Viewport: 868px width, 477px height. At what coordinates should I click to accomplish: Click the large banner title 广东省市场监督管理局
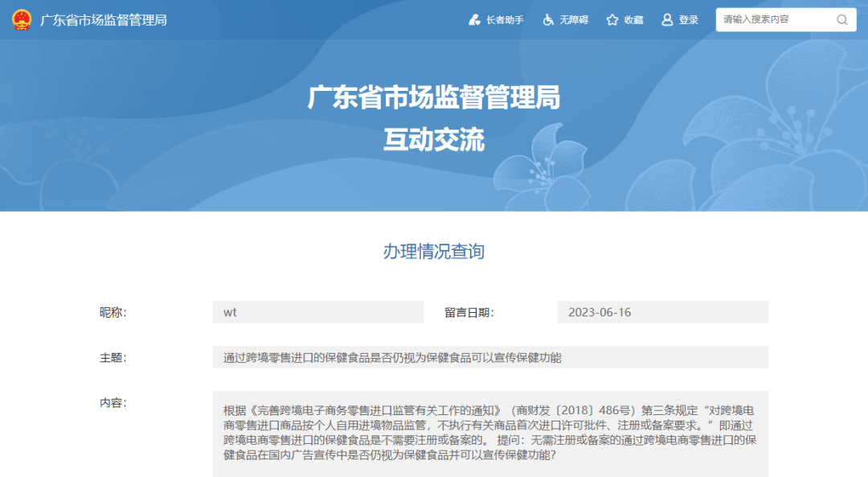pyautogui.click(x=434, y=98)
